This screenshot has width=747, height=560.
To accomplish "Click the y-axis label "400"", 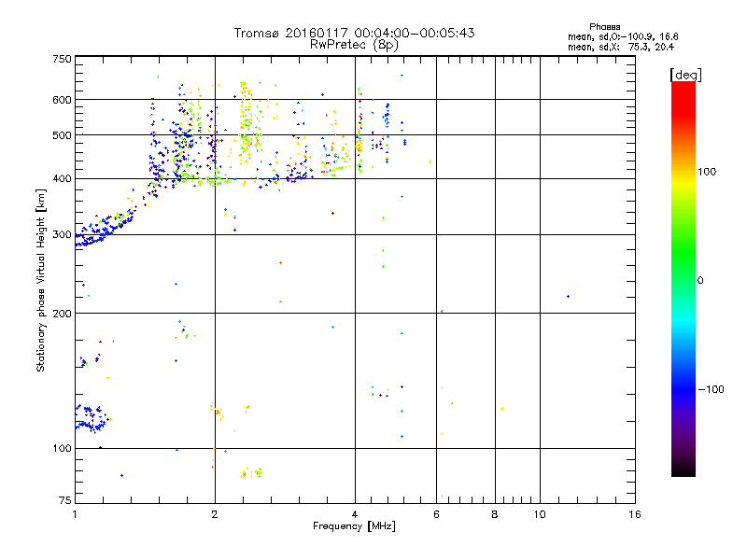I will coord(62,178).
